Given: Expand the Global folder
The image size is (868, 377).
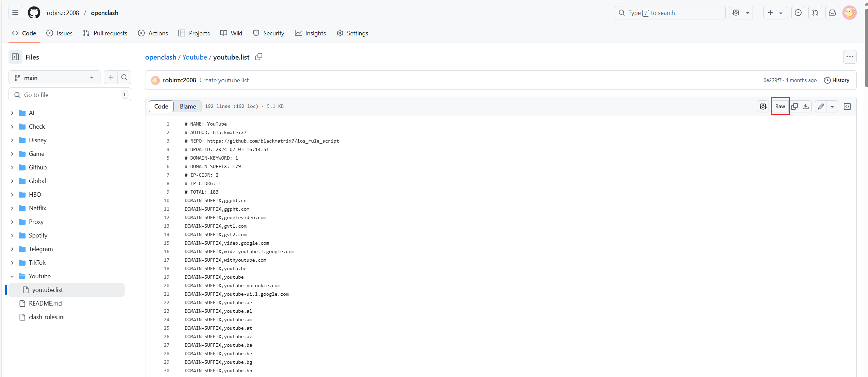Looking at the screenshot, I should tap(12, 181).
